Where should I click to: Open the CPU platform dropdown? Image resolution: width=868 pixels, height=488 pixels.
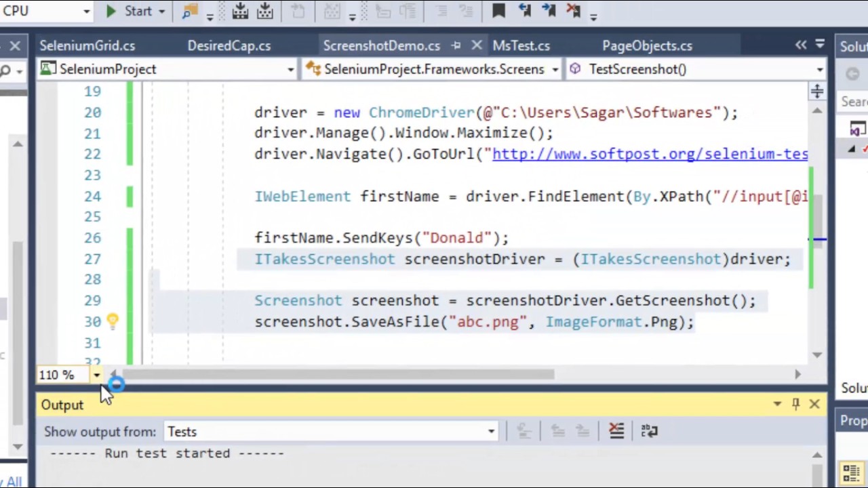(86, 12)
